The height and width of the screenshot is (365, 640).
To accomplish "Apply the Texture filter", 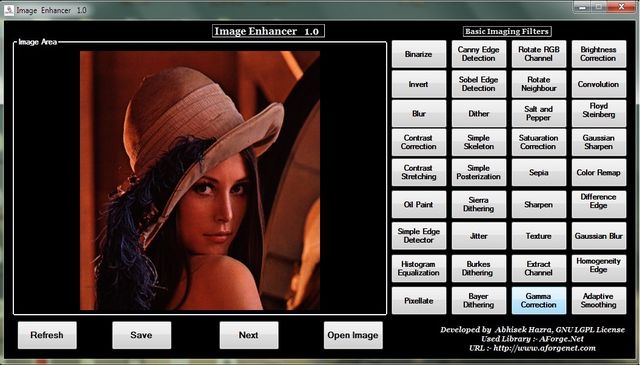I will click(539, 236).
